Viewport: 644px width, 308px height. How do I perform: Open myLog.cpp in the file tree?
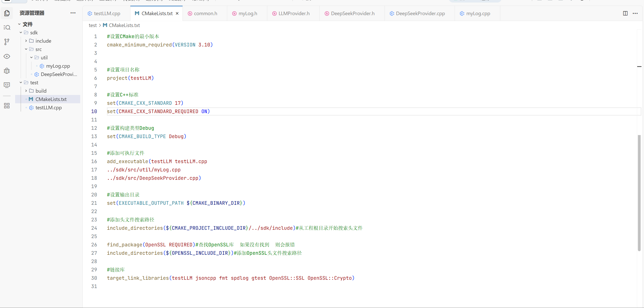tap(58, 66)
